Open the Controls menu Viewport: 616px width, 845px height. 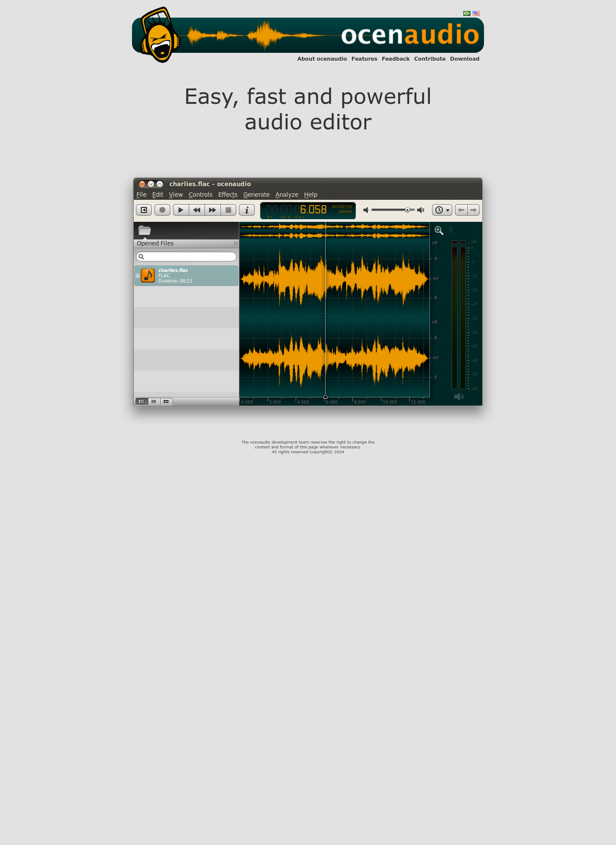(201, 195)
